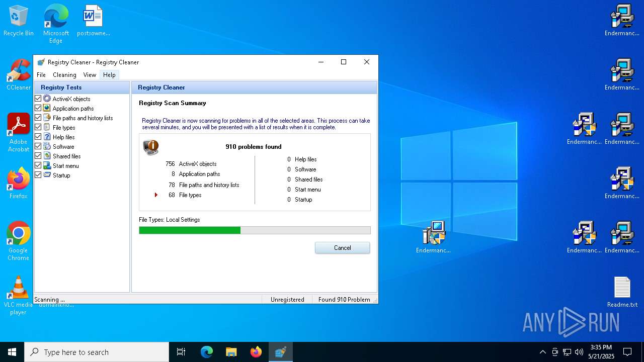Screen dimensions: 644x362
Task: Open the File menu
Action: 41,75
